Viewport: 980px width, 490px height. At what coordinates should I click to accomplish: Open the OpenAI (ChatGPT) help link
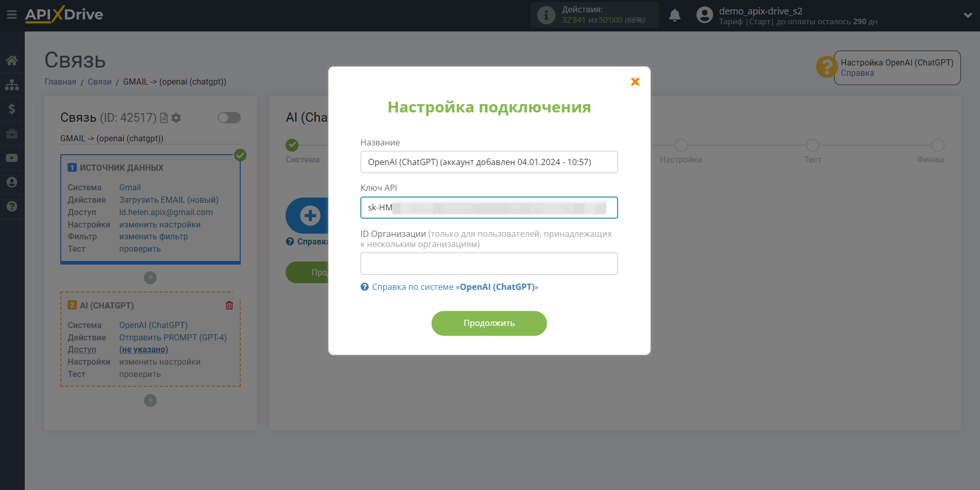pyautogui.click(x=455, y=287)
